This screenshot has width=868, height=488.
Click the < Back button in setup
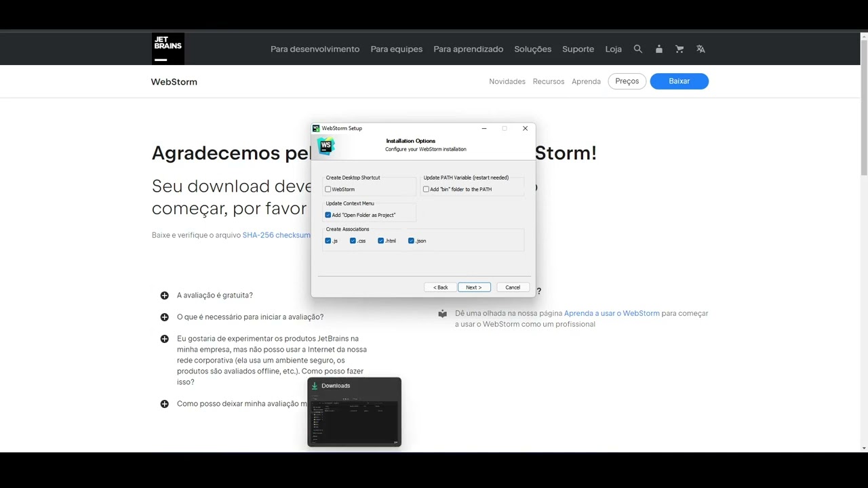click(441, 287)
